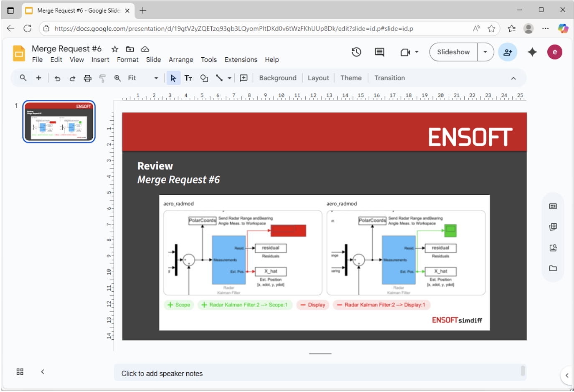Open the Help menu

[x=272, y=60]
